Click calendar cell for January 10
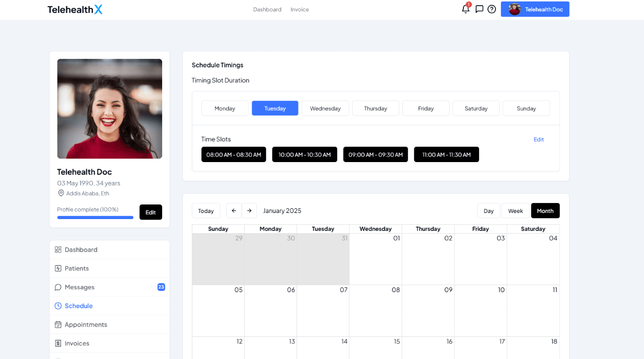Viewport: 644px width, 359px height. [481, 310]
